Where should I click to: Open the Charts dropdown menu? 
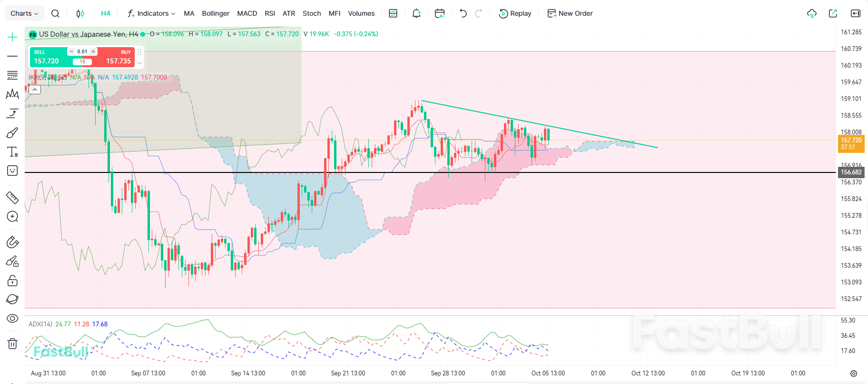click(25, 13)
